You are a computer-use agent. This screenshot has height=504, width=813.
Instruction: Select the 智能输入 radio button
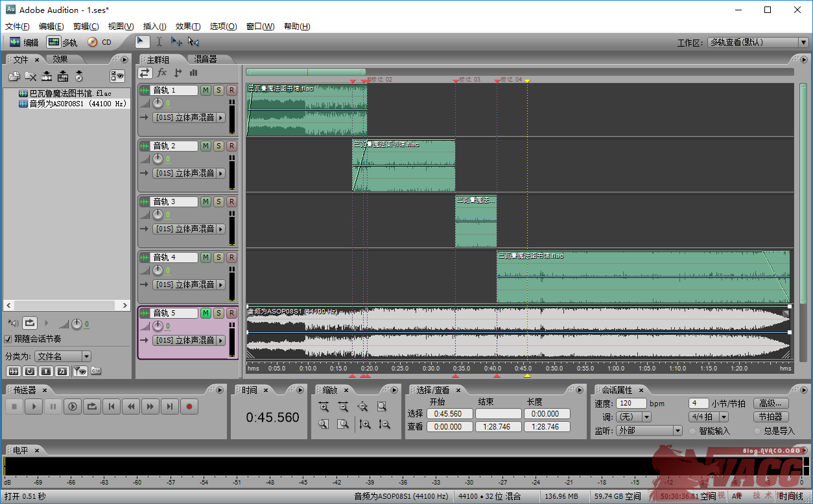click(692, 431)
